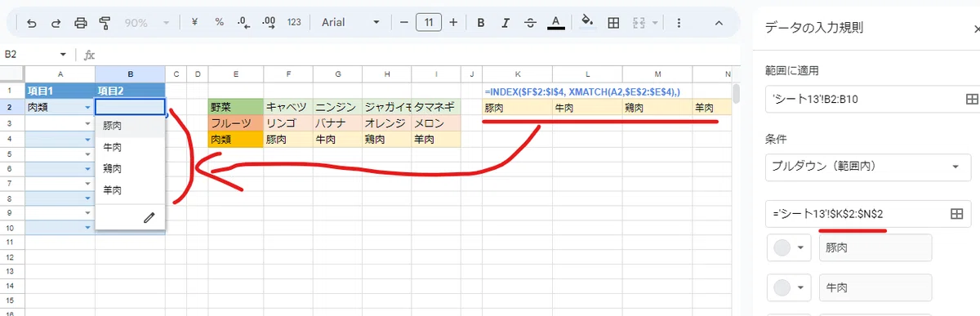The height and width of the screenshot is (316, 980).
Task: Open the text color picker
Action: [x=555, y=23]
